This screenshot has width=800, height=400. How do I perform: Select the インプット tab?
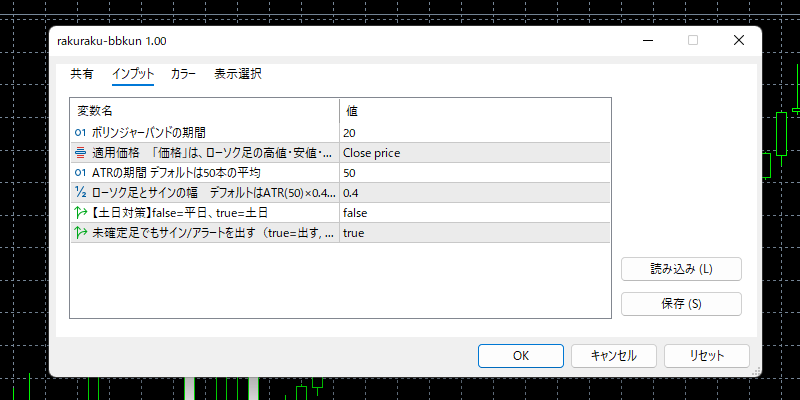click(133, 74)
